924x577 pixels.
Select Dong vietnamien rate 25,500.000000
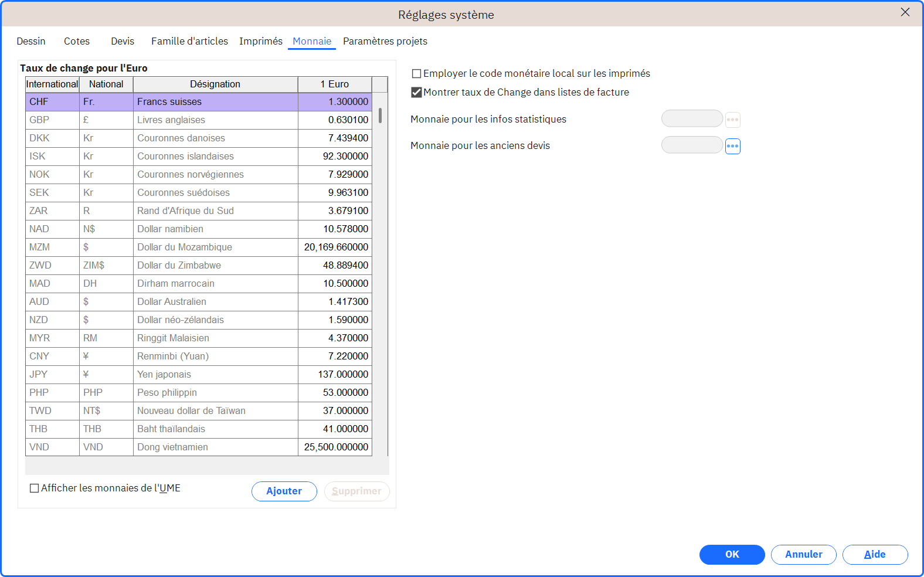click(x=335, y=447)
